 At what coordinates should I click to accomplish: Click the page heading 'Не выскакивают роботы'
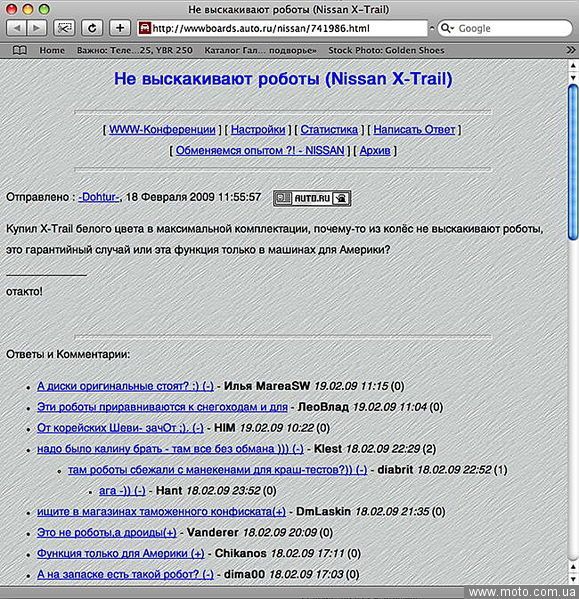[283, 79]
